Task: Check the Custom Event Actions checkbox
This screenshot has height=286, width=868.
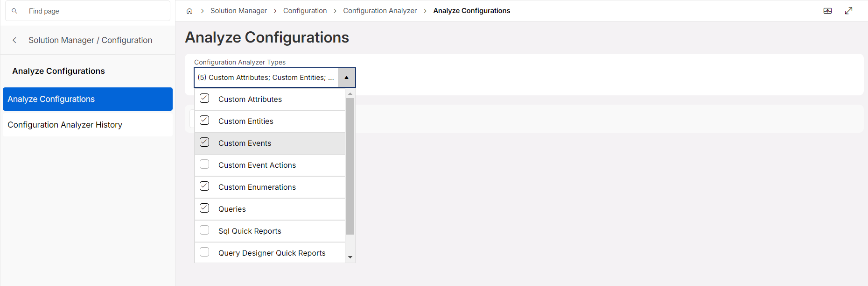Action: pos(204,164)
